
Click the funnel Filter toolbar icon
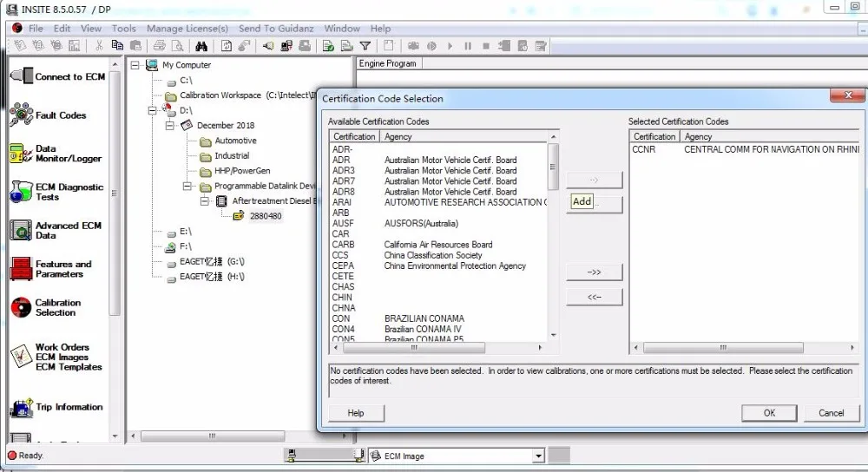click(x=365, y=46)
